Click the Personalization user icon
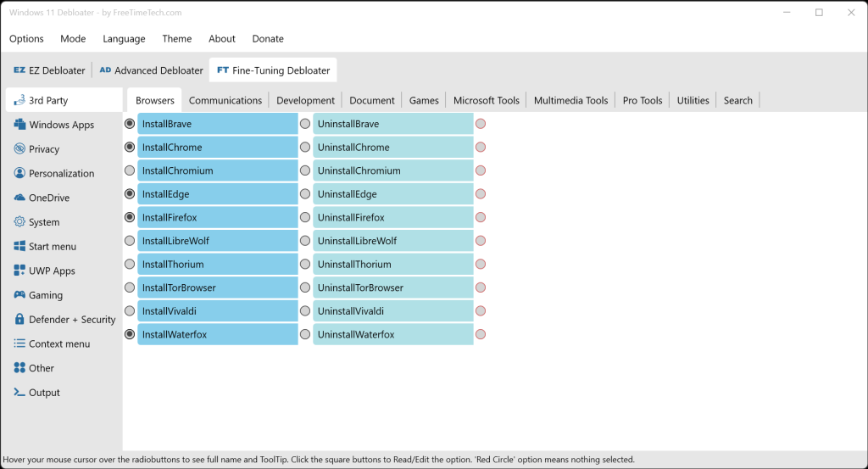The width and height of the screenshot is (868, 469). pyautogui.click(x=19, y=173)
